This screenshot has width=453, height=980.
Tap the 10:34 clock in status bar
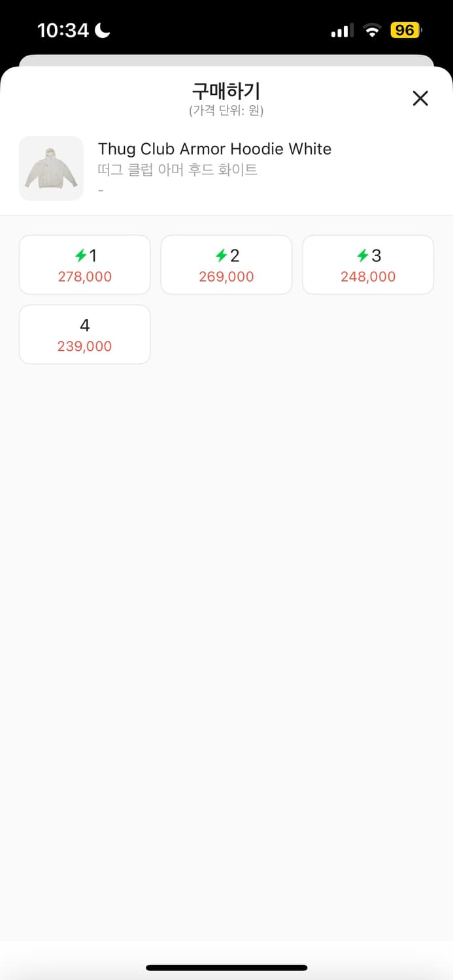(63, 30)
